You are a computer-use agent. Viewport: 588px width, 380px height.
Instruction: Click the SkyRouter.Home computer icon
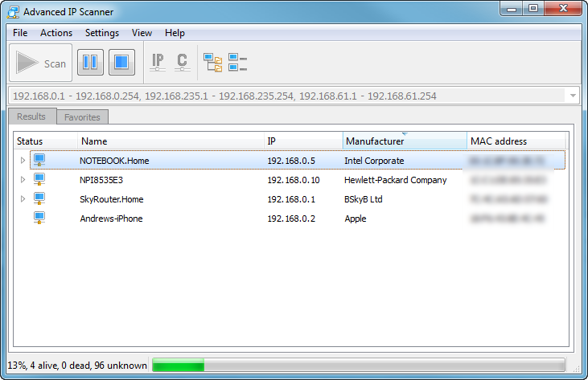pos(39,198)
